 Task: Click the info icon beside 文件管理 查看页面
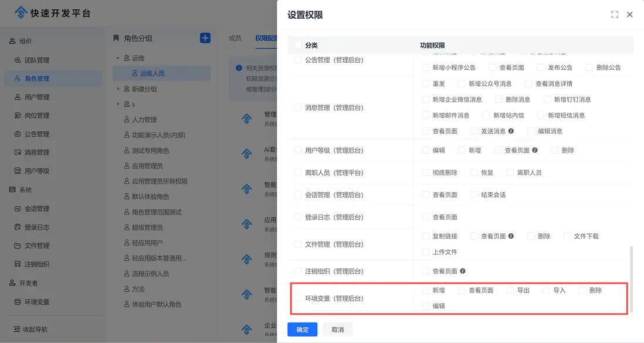[x=511, y=236]
